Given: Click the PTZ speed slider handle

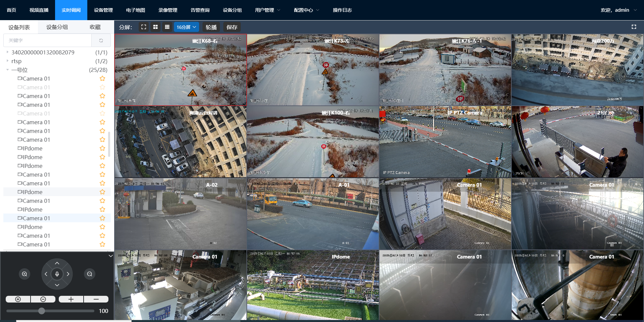Looking at the screenshot, I should point(42,311).
